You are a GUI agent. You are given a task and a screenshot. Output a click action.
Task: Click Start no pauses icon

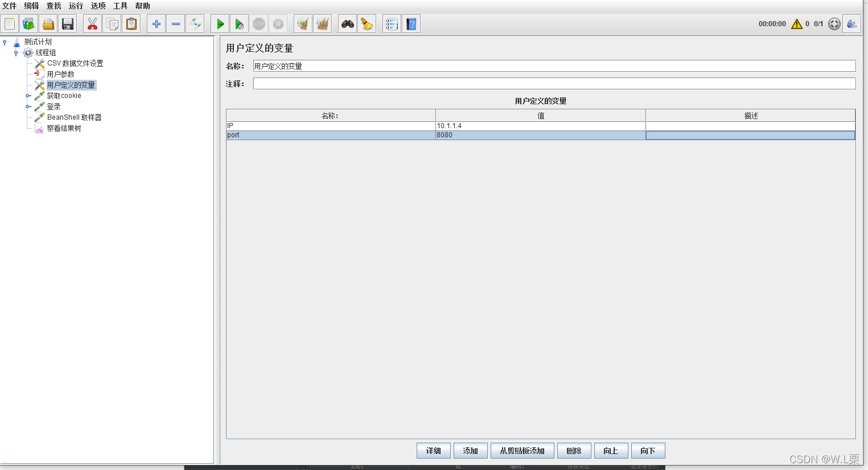[x=240, y=24]
